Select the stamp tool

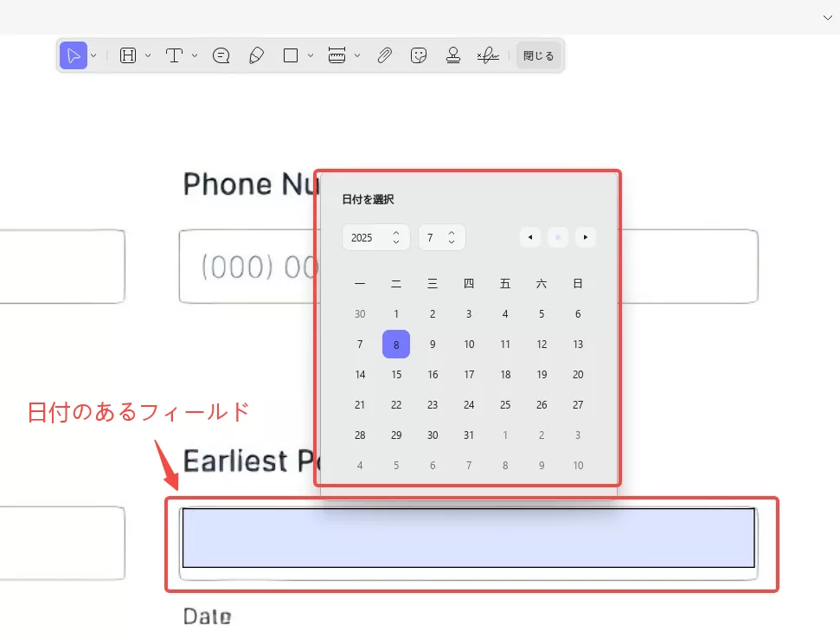point(453,55)
